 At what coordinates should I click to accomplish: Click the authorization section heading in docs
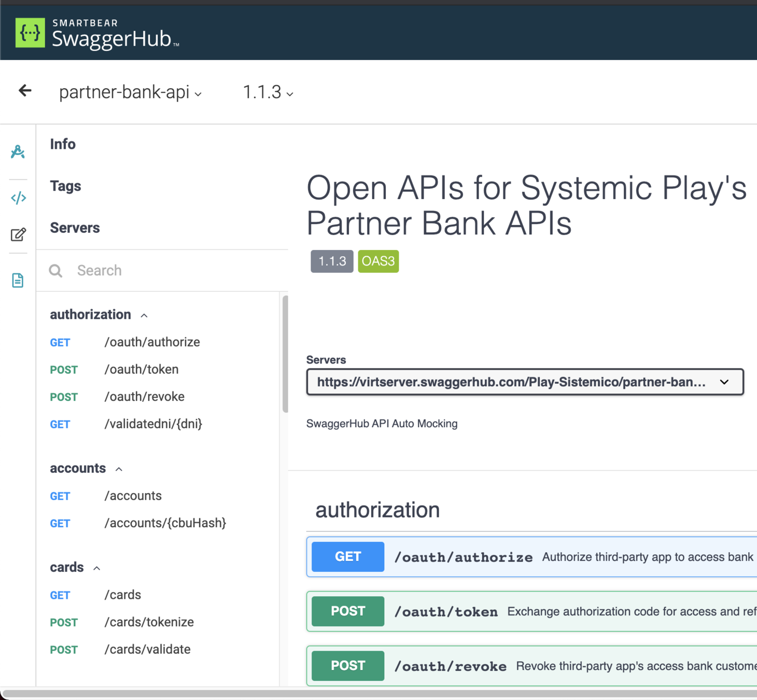point(377,510)
